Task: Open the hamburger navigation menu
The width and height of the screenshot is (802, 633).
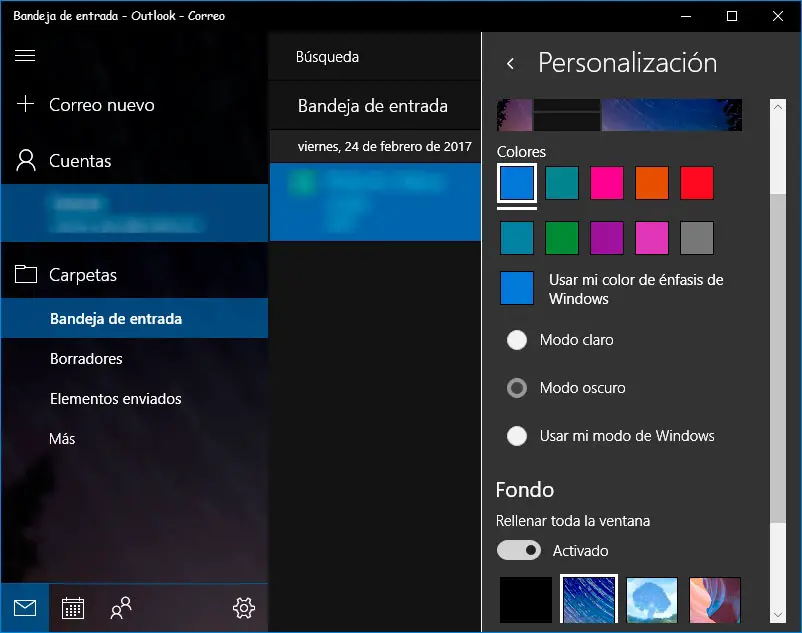Action: pyautogui.click(x=25, y=55)
